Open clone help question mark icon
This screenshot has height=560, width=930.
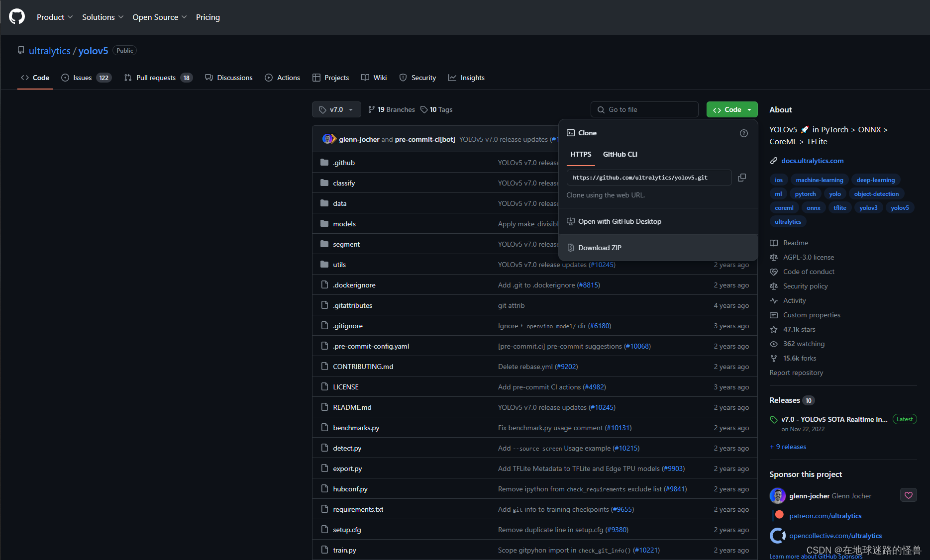tap(744, 133)
